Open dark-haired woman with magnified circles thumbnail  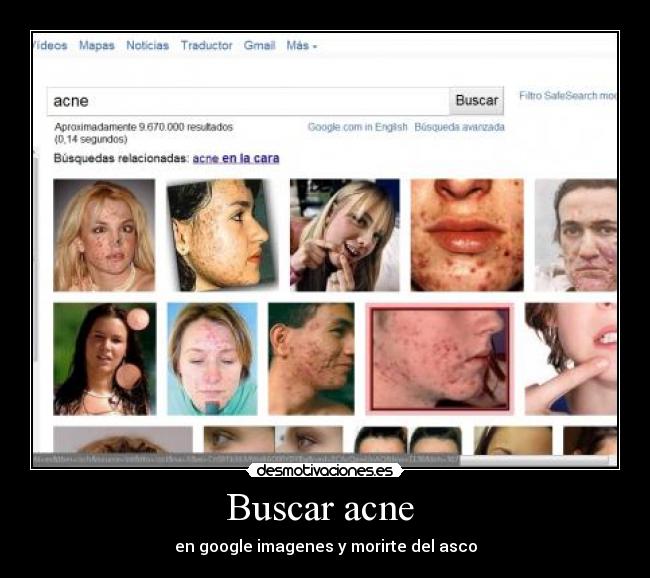[x=105, y=359]
